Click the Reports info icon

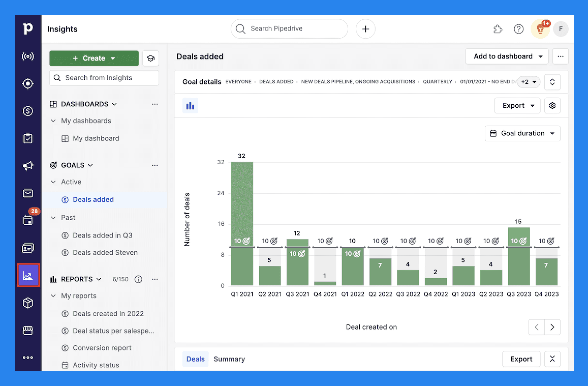pos(138,279)
